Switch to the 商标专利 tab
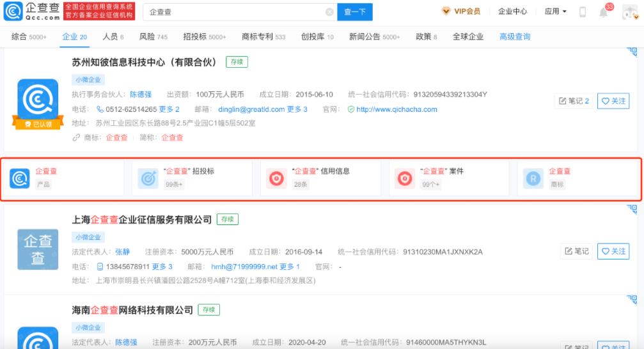 pos(263,36)
